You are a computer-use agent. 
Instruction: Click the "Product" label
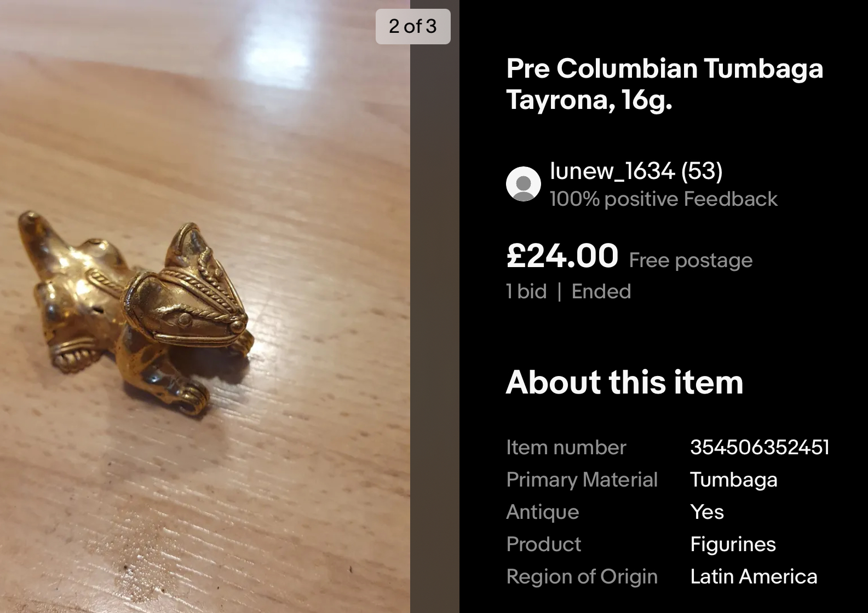click(x=543, y=544)
